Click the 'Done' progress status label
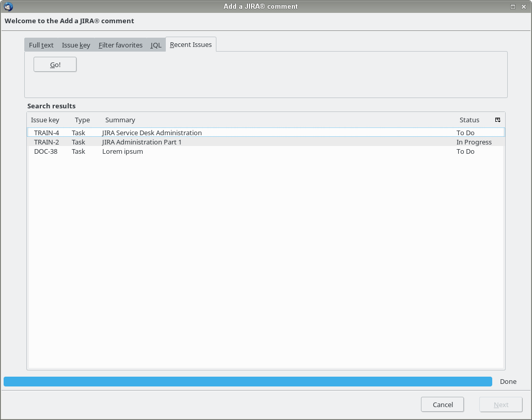The width and height of the screenshot is (532, 420). pyautogui.click(x=508, y=381)
